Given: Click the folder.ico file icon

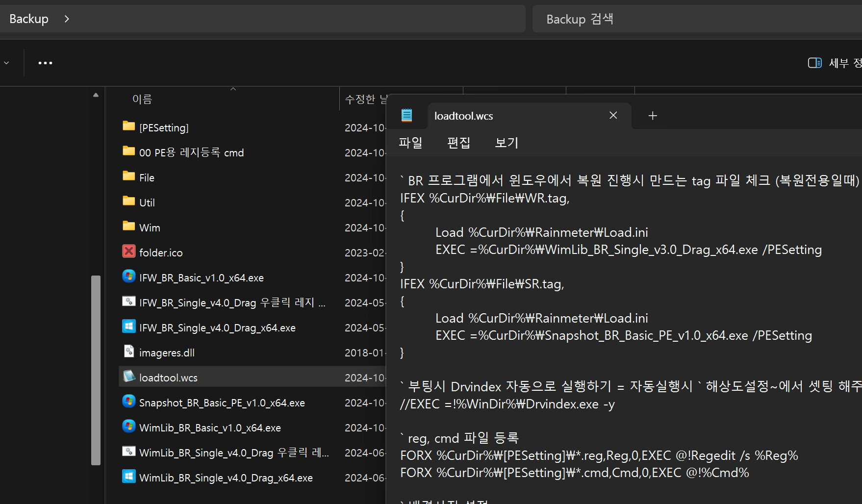Looking at the screenshot, I should pyautogui.click(x=128, y=252).
